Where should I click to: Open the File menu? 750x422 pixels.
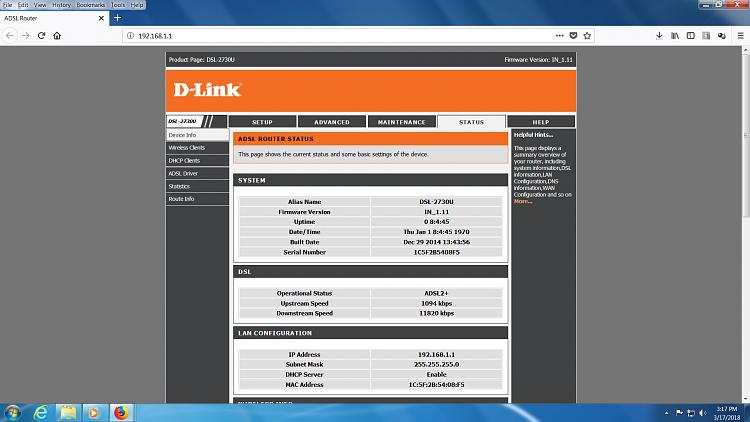pyautogui.click(x=7, y=5)
